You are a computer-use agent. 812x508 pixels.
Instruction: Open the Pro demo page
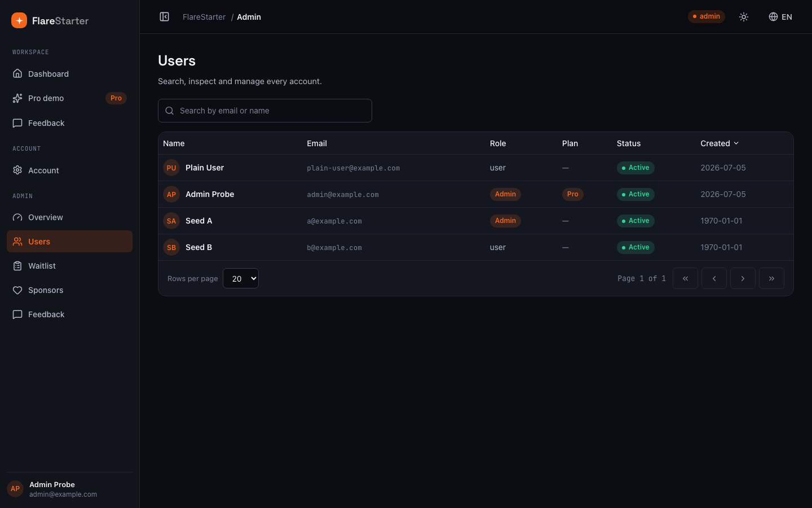pos(69,98)
